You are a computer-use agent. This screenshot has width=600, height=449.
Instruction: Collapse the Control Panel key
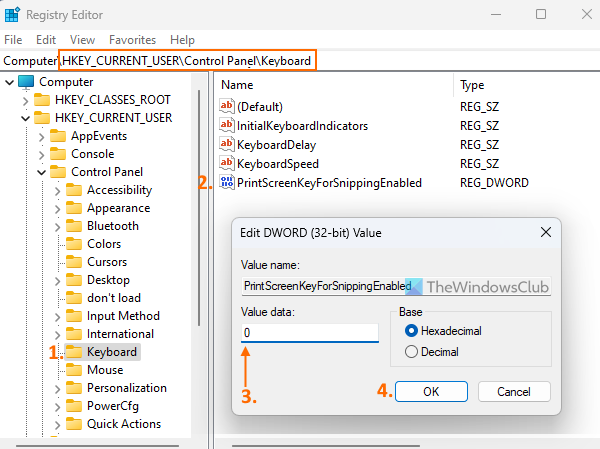click(41, 172)
